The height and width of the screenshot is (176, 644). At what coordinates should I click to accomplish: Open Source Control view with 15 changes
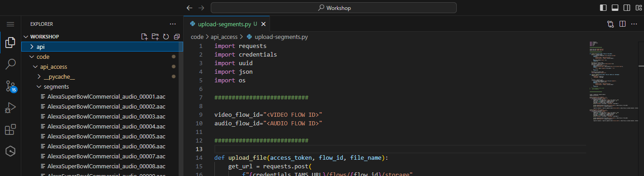[x=10, y=86]
